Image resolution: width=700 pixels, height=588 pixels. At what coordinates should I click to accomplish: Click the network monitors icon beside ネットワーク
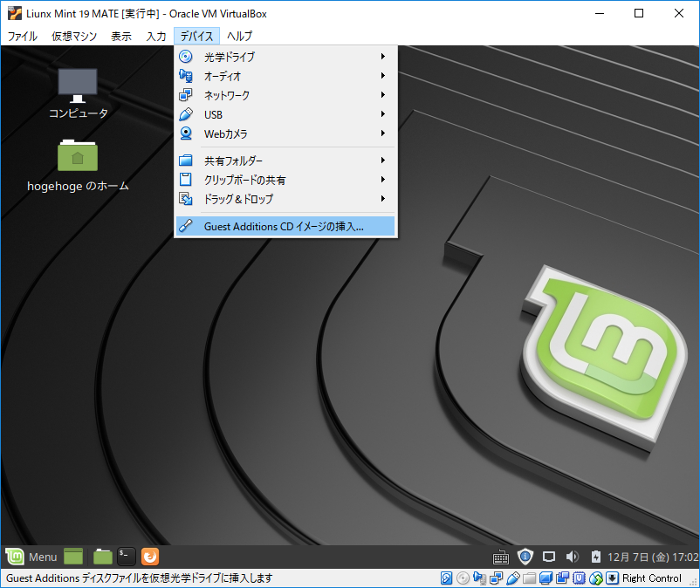pos(186,95)
